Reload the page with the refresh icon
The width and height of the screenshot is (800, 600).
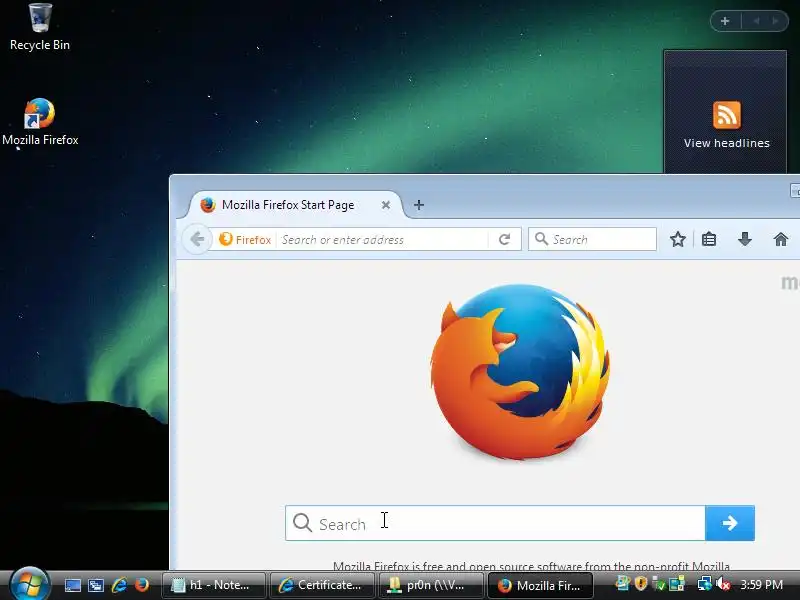(505, 239)
